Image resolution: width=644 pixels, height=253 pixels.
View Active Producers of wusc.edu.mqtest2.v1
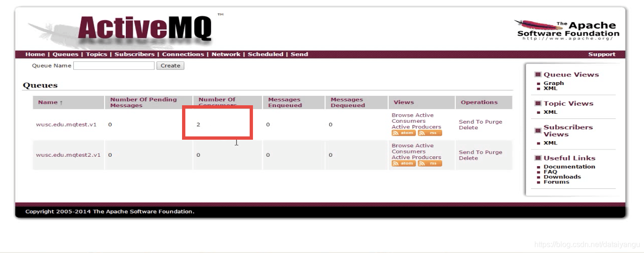[416, 157]
